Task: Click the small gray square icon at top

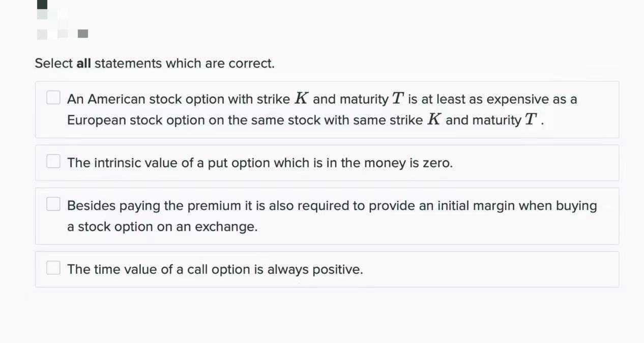Action: point(83,34)
